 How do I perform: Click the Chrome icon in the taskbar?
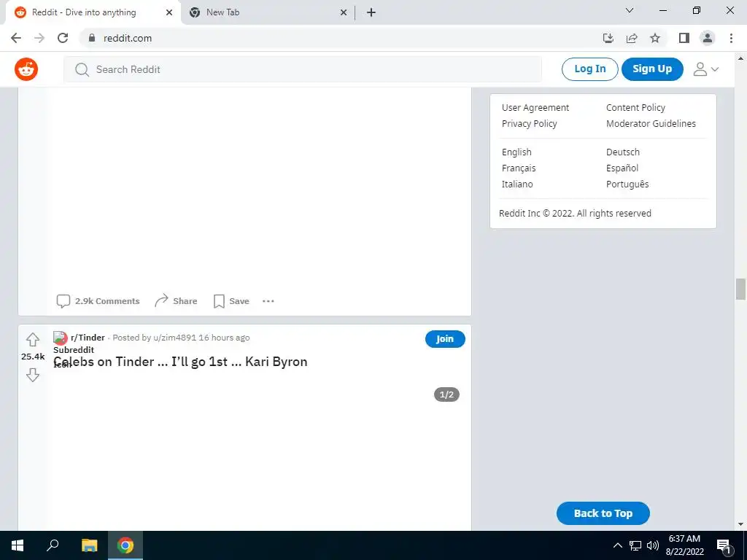(x=125, y=545)
